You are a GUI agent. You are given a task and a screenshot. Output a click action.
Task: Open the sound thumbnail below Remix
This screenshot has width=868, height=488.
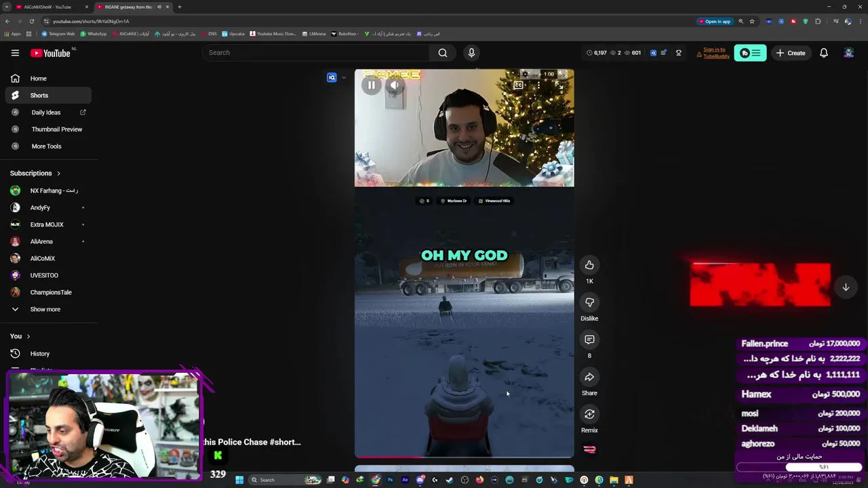point(589,449)
